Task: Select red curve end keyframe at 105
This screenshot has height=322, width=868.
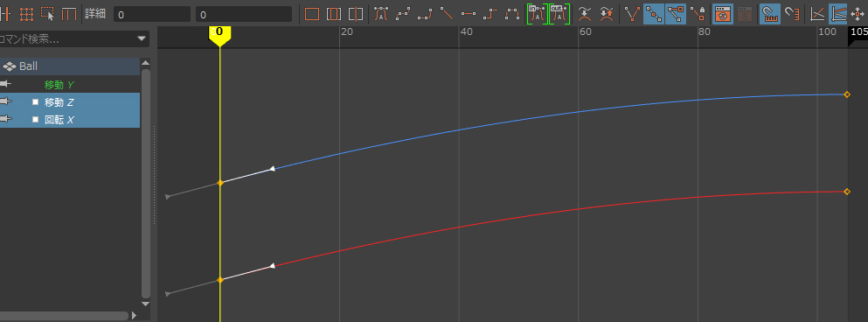Action: (847, 192)
